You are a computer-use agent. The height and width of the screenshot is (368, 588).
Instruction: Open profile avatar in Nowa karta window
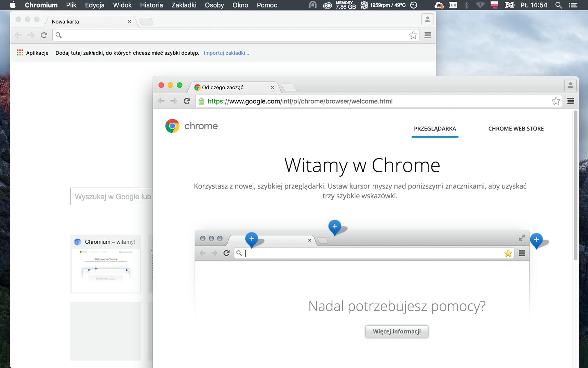pos(428,20)
